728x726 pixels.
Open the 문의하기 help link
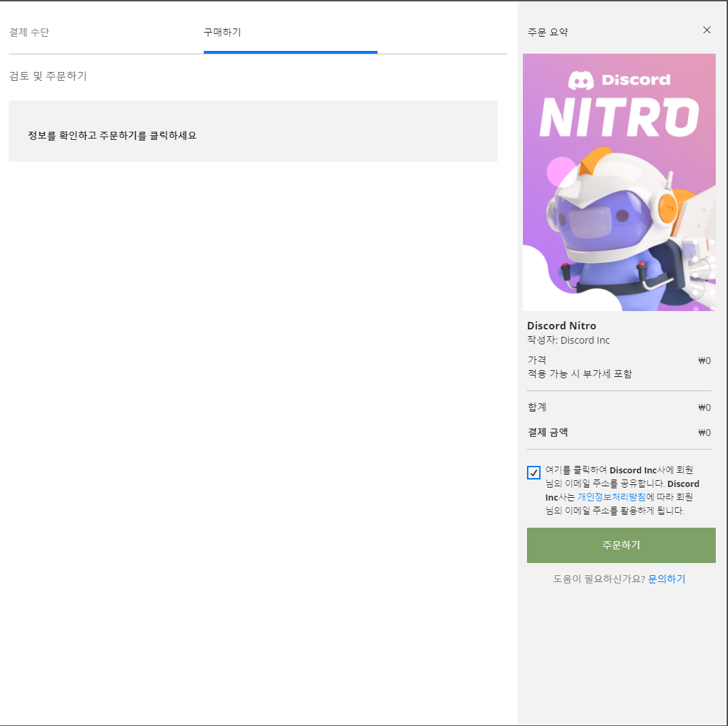point(666,579)
